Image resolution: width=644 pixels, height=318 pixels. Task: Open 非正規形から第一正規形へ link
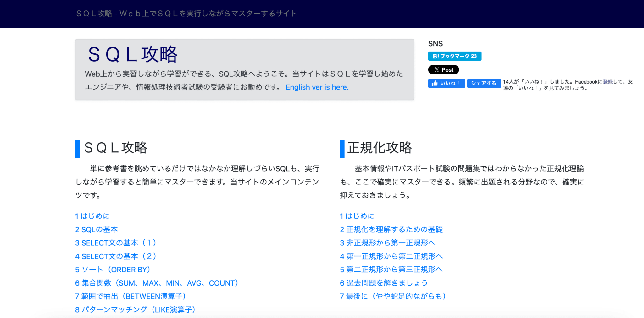click(x=387, y=243)
